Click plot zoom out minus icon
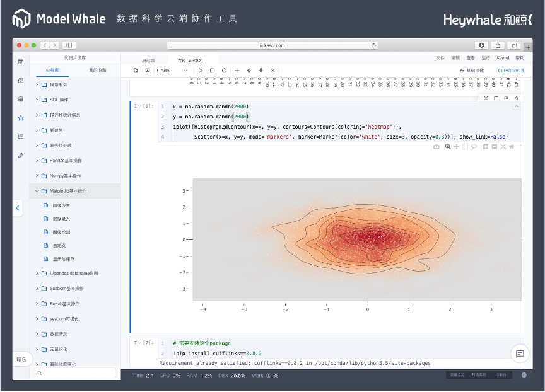The width and height of the screenshot is (545, 392). (x=495, y=147)
